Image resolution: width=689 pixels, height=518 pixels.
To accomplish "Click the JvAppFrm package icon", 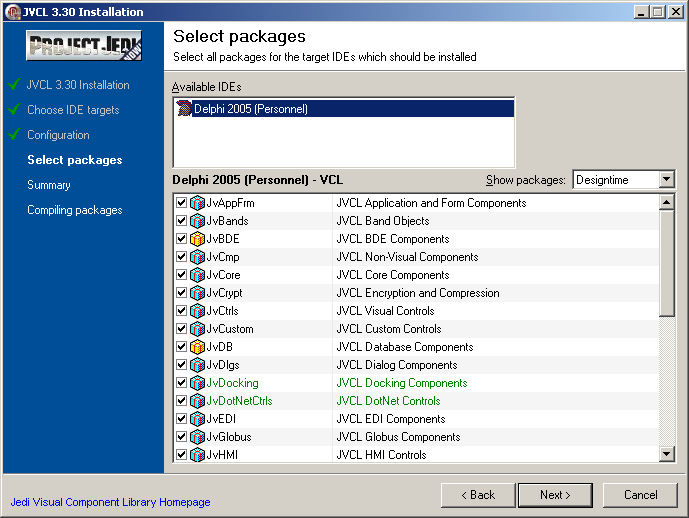I will (x=197, y=203).
